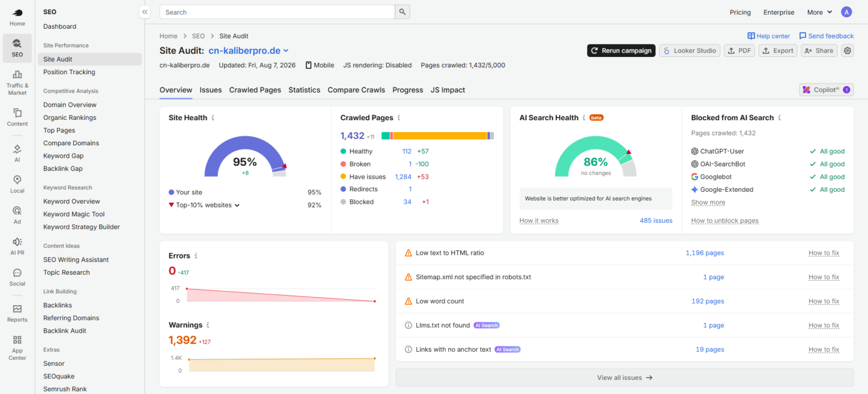Open 1,196 pages link
The width and height of the screenshot is (868, 394).
tap(705, 253)
